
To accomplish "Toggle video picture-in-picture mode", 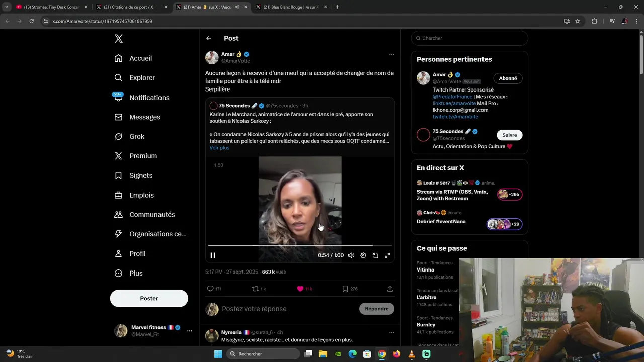I will tap(375, 255).
